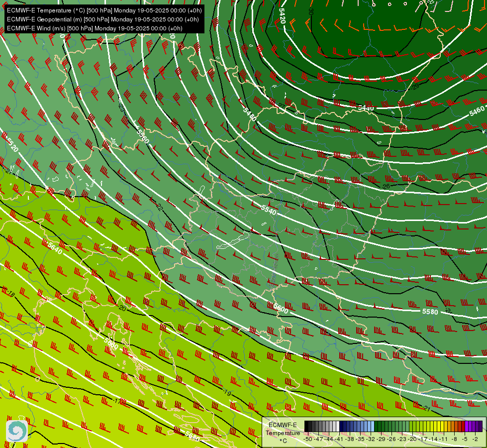Screen dimensions: 487x448
Task: Click the 5580 geopotential contour label
Action: point(430,312)
